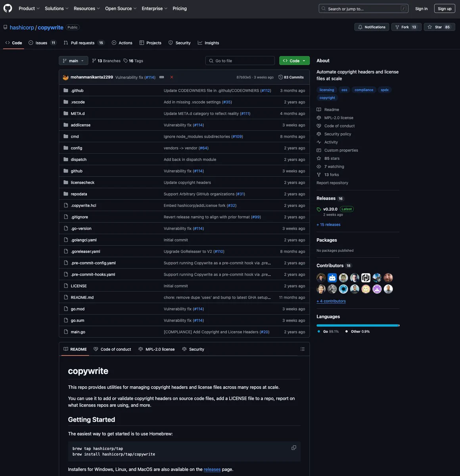Open the Notifications bell button

(x=372, y=27)
